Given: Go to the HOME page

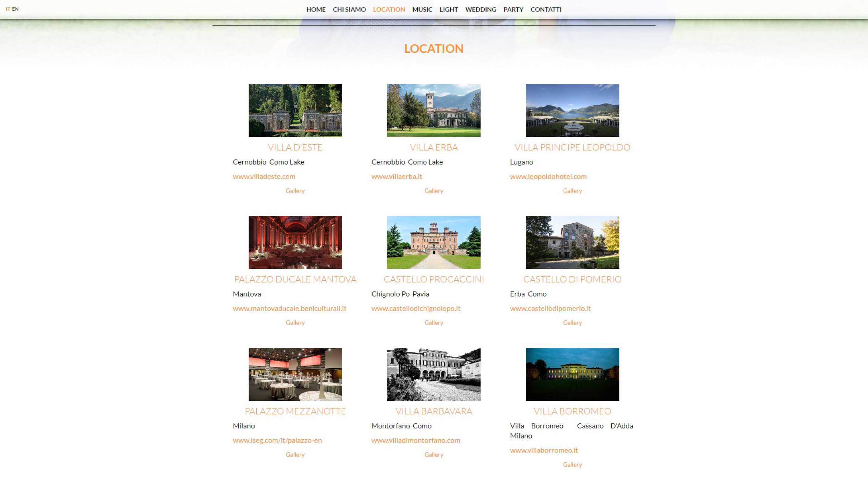Looking at the screenshot, I should 316,10.
